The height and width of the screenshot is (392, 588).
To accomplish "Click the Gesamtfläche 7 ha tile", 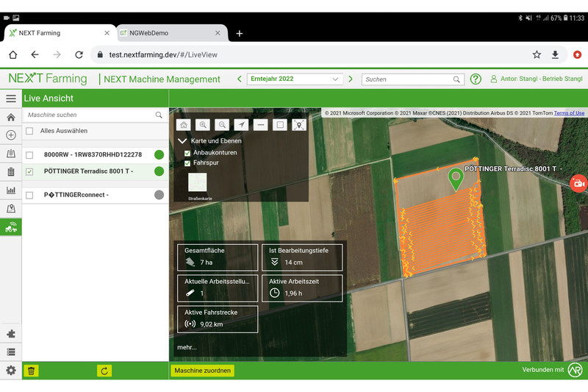I will tap(218, 257).
